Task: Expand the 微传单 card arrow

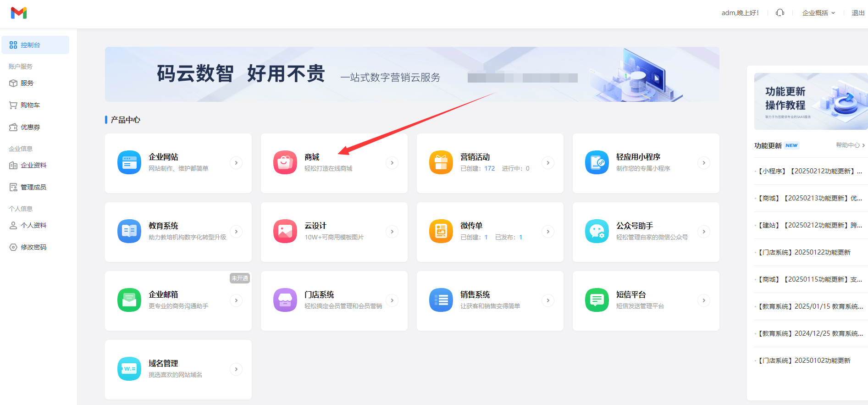Action: [x=548, y=232]
